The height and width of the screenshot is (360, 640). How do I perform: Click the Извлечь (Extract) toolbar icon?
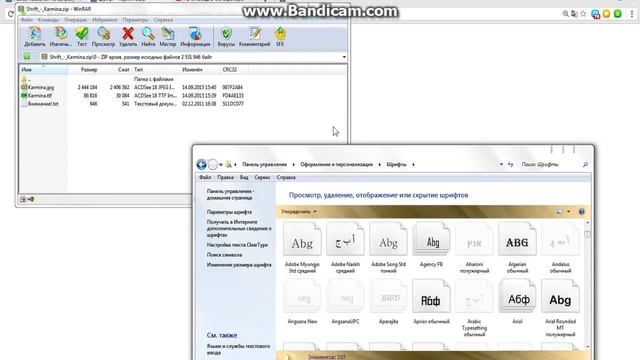(x=60, y=36)
